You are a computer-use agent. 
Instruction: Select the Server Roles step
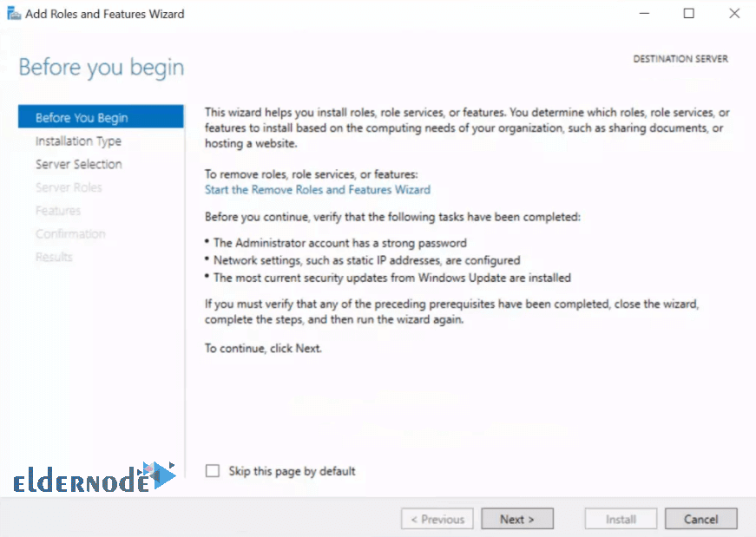click(69, 187)
